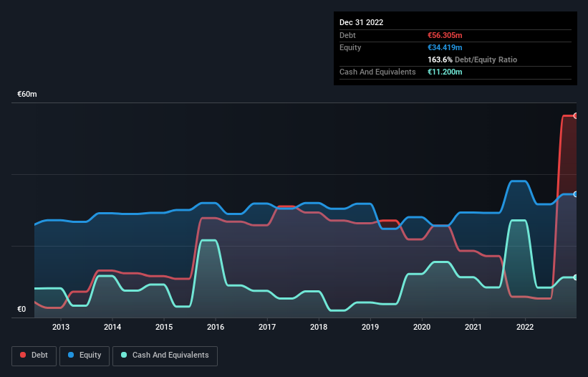
Task: Click the €60m y-axis label
Action: [x=27, y=94]
